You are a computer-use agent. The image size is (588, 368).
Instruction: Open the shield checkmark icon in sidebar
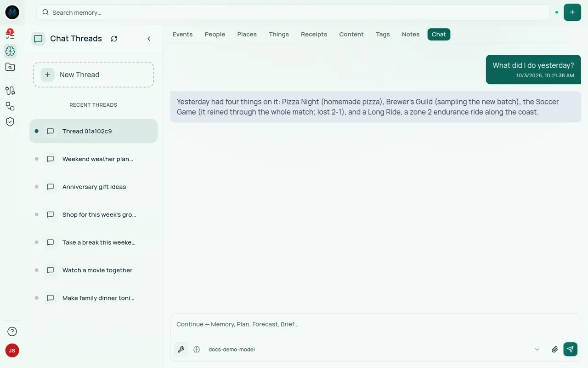tap(10, 122)
